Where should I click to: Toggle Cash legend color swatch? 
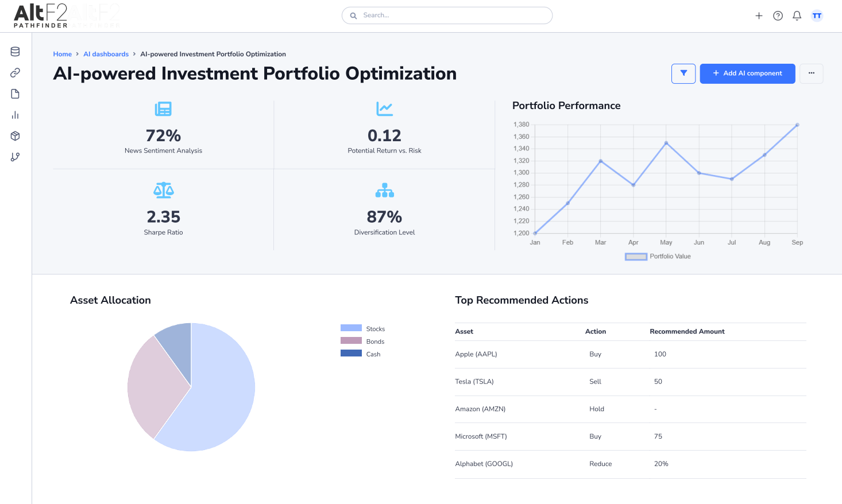351,354
